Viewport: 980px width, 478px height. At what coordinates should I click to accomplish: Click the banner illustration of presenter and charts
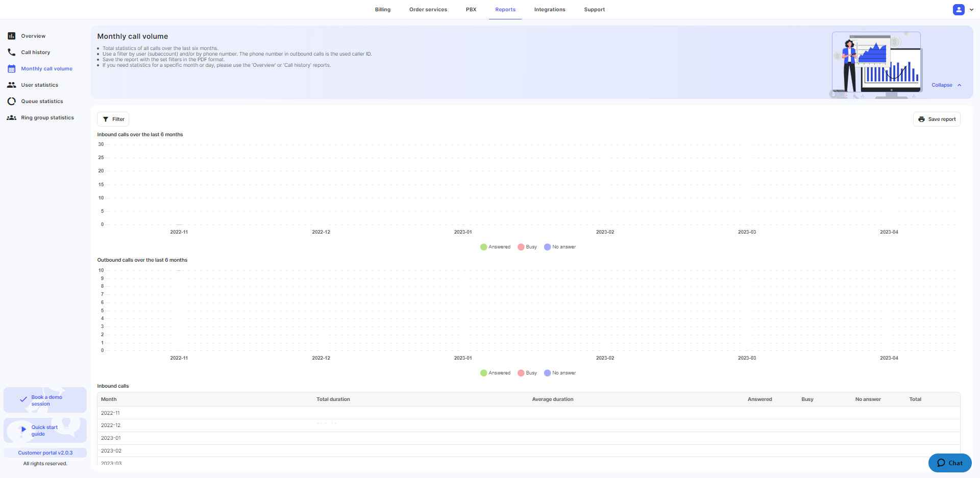(877, 65)
